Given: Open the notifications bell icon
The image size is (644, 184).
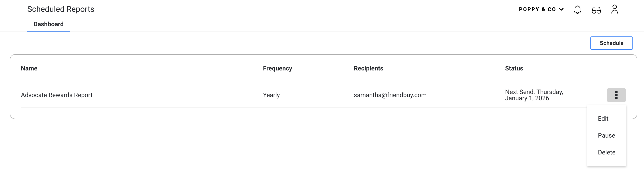Looking at the screenshot, I should click(x=577, y=10).
